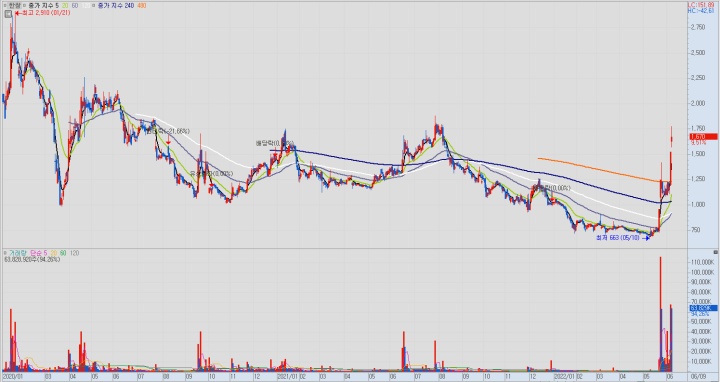Click the green 60 volume average label
The width and height of the screenshot is (720, 382).
click(63, 253)
